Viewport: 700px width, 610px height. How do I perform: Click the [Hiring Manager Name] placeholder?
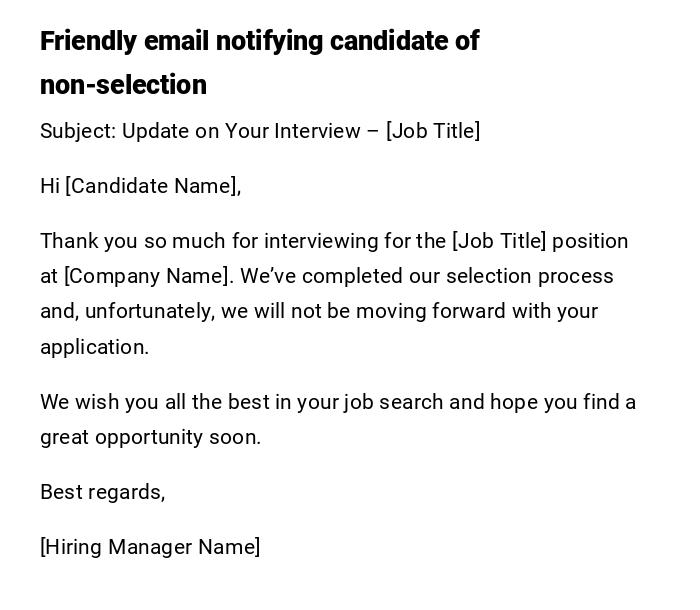[x=150, y=547]
